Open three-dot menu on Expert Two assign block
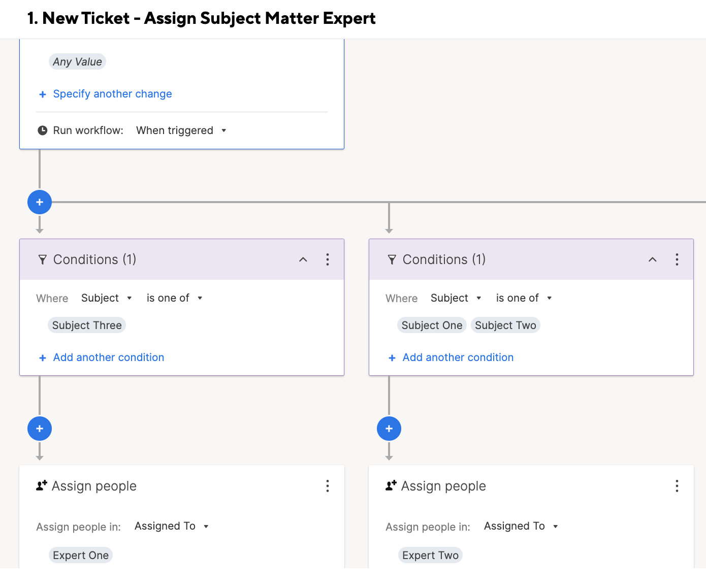This screenshot has height=588, width=706. coord(677,486)
